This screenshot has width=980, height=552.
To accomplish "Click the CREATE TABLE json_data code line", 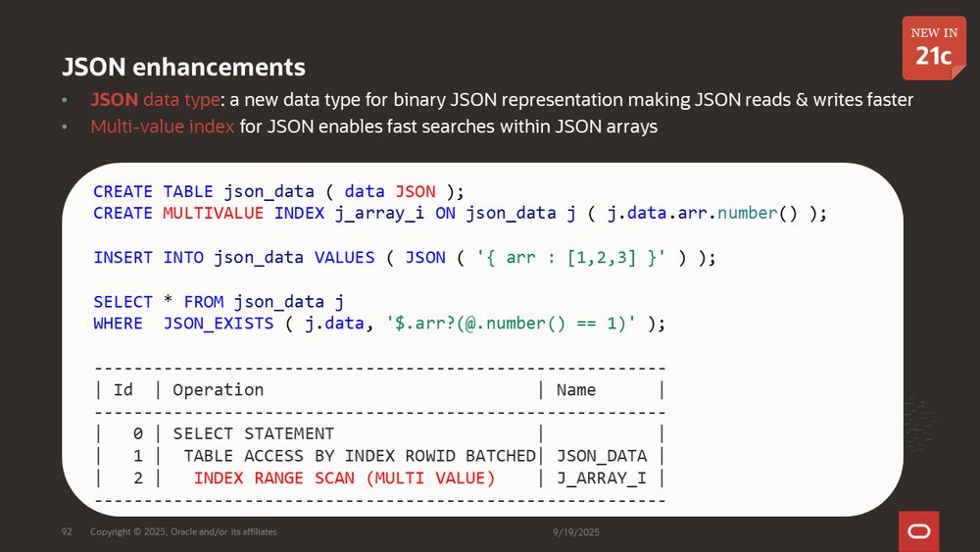I will 278,191.
